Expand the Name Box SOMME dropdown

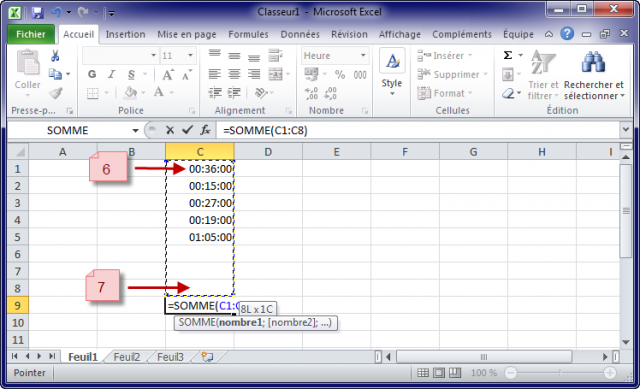point(135,131)
